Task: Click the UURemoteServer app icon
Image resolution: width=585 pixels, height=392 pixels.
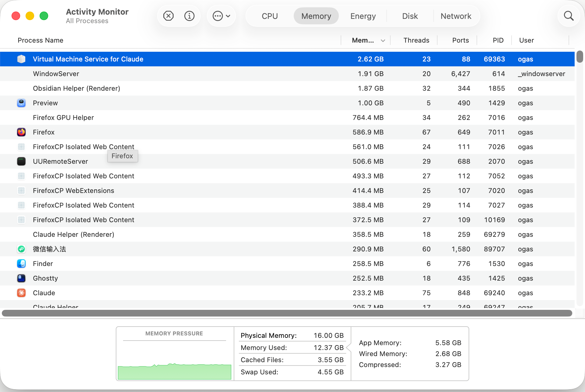Action: [21, 161]
